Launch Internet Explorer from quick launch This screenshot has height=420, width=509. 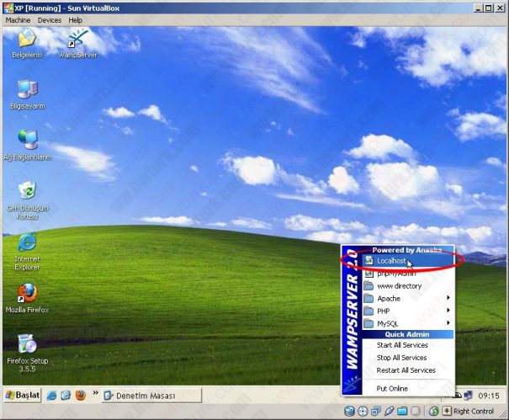pos(51,396)
